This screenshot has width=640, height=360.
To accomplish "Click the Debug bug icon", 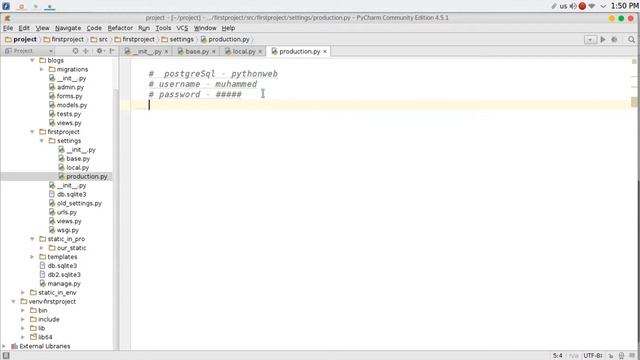I will coord(614,40).
